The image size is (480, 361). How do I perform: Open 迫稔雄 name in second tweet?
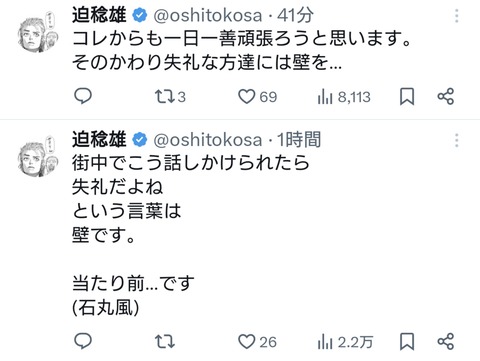pyautogui.click(x=99, y=140)
